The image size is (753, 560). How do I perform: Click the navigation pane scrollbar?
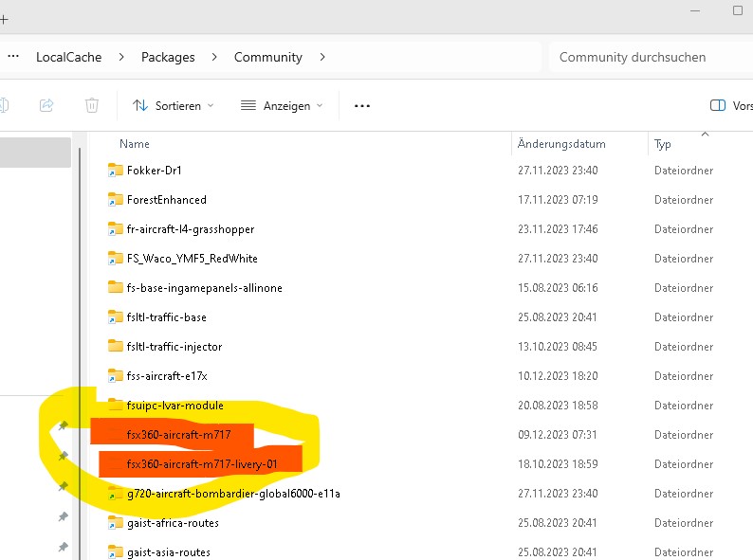click(x=80, y=352)
